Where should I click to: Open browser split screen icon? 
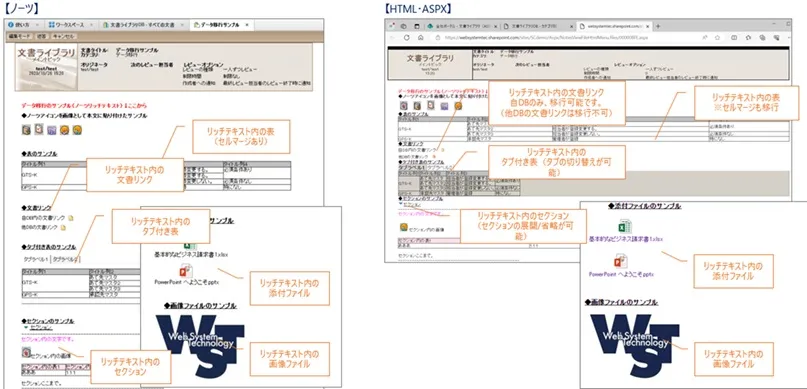pyautogui.click(x=734, y=38)
